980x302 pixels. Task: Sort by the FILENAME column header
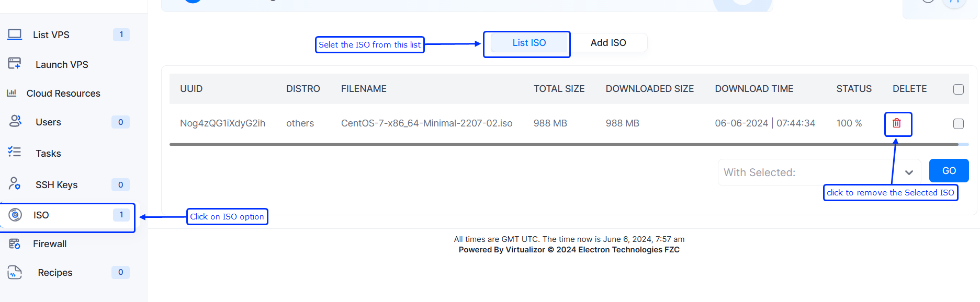pyautogui.click(x=364, y=89)
